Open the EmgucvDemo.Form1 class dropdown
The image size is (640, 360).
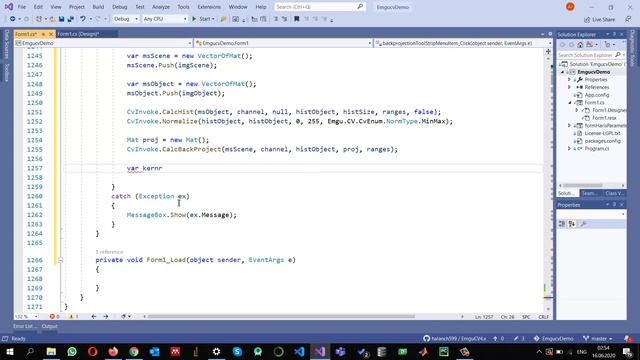point(283,43)
